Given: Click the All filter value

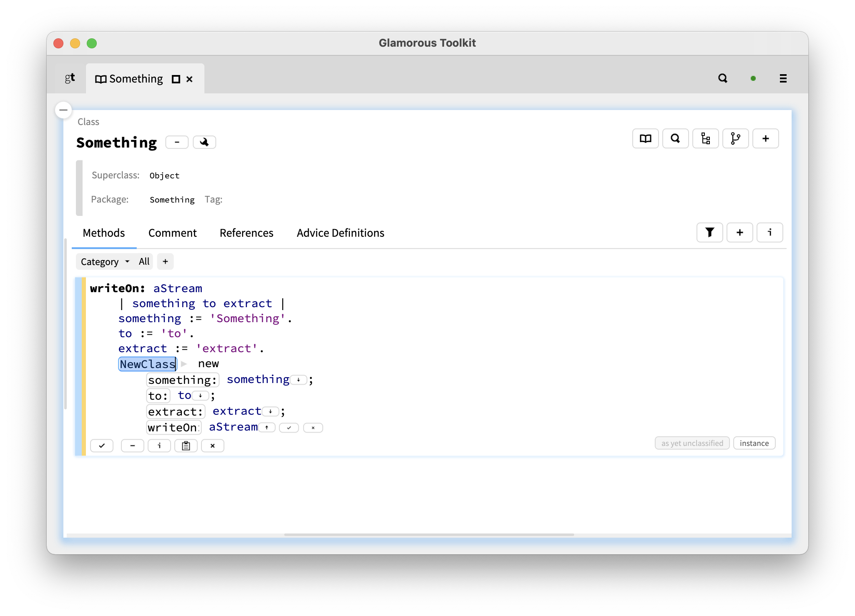Looking at the screenshot, I should pyautogui.click(x=144, y=262).
